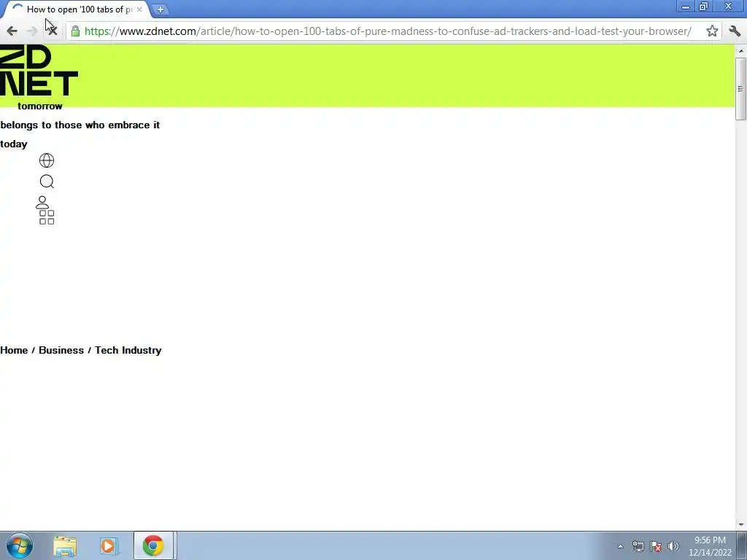Open the volume speaker tray icon

pos(673,547)
